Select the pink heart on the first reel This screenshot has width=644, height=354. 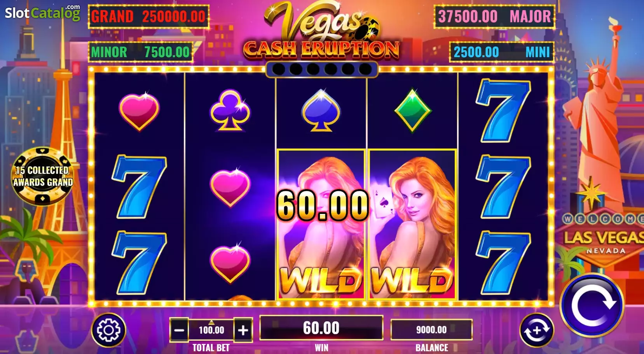pos(139,112)
